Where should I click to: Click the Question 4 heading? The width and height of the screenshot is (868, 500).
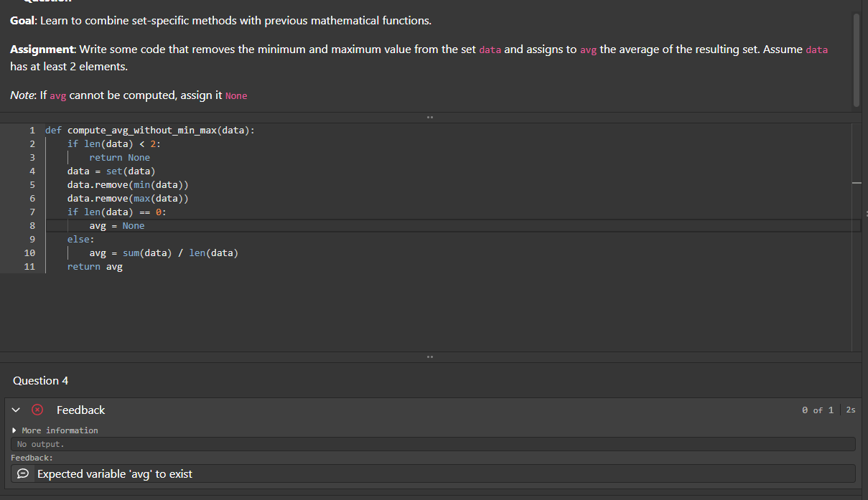coord(41,381)
